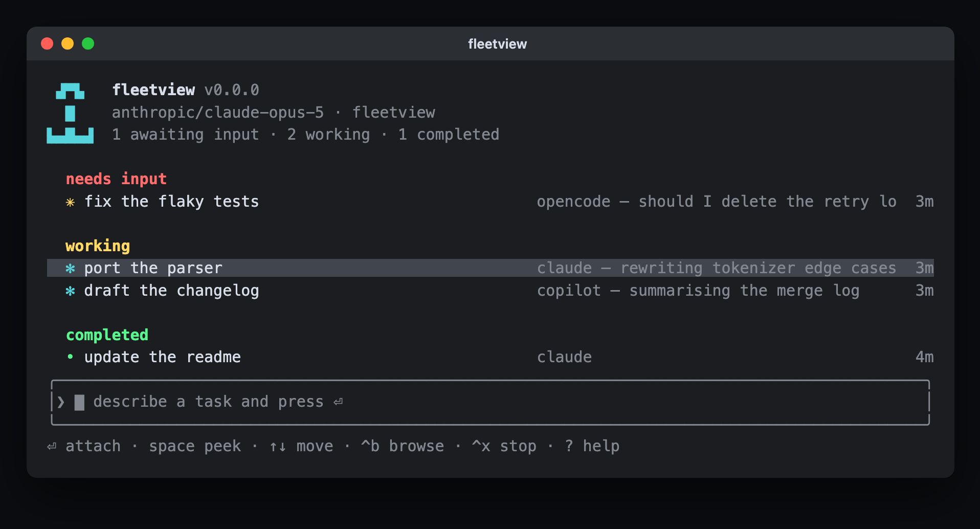Viewport: 980px width, 529px height.
Task: Close the fleetview window with red button
Action: [x=47, y=43]
